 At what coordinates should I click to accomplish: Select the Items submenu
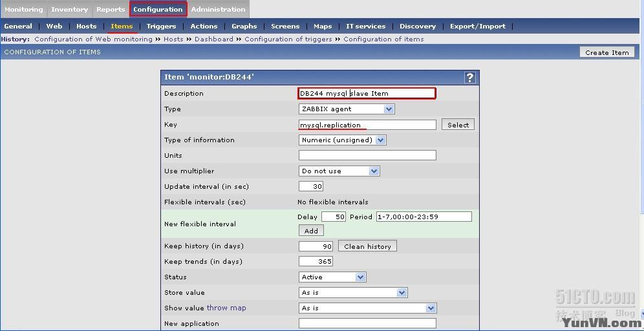122,27
